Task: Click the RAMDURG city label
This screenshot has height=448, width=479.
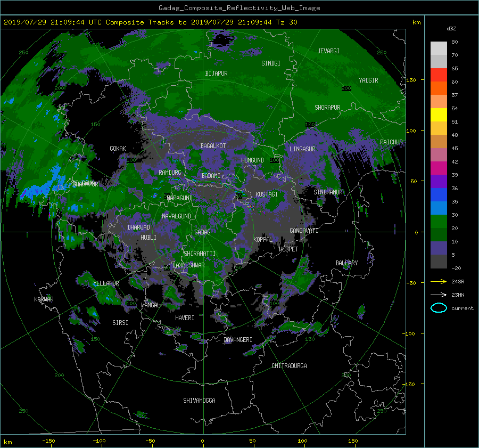Action: 170,173
